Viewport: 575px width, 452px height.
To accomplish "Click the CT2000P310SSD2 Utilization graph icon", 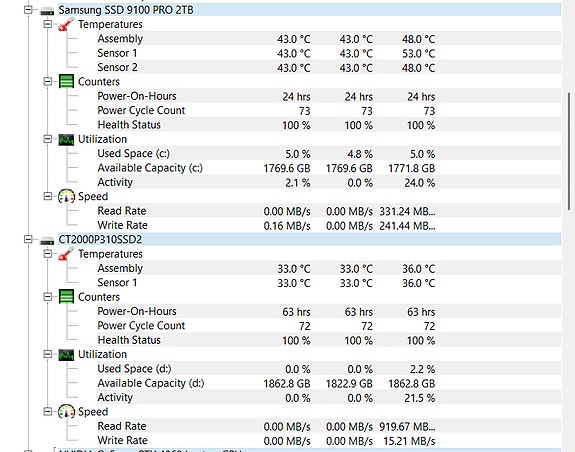I will coord(66,354).
